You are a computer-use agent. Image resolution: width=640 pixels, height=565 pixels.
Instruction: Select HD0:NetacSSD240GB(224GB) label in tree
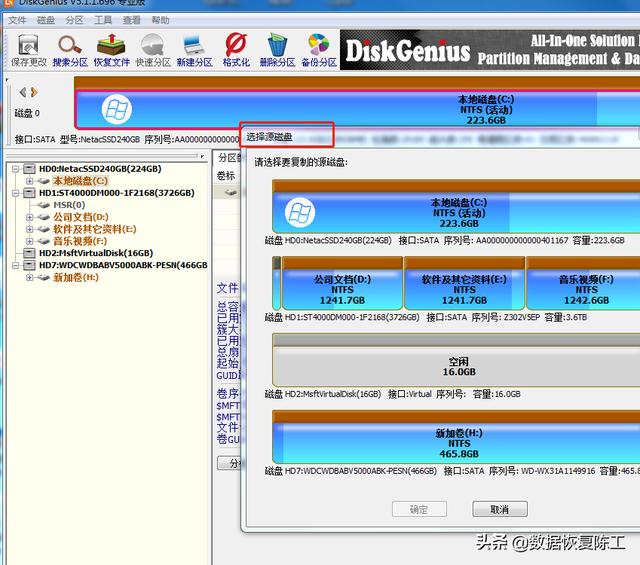tap(100, 169)
